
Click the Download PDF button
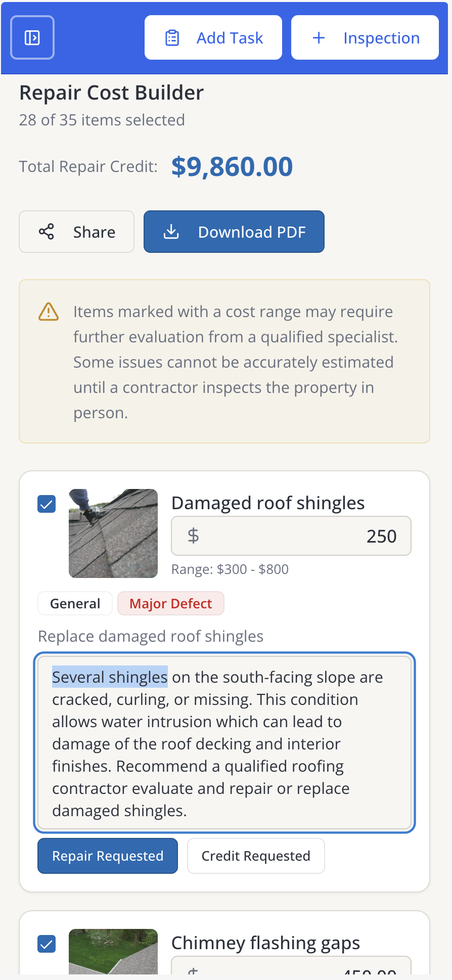click(234, 232)
